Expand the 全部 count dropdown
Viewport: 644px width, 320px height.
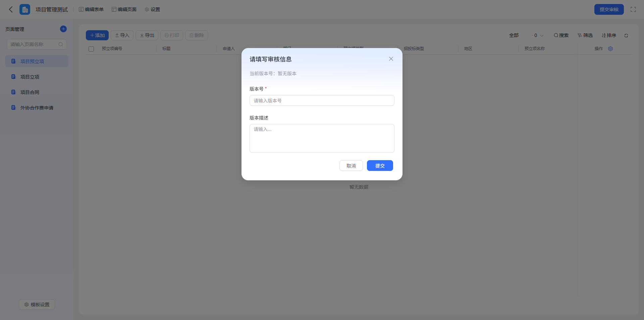[538, 35]
